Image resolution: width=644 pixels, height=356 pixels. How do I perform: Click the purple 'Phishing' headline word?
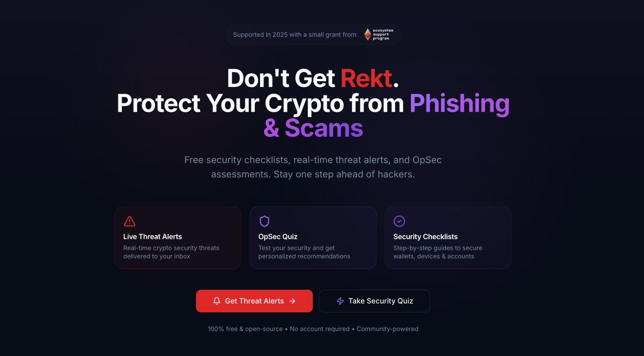[x=459, y=103]
